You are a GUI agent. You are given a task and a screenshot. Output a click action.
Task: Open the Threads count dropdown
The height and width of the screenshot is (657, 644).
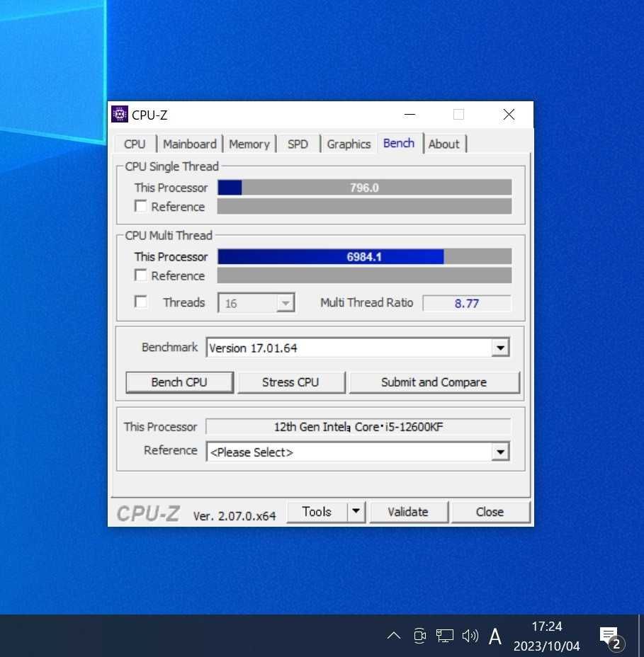256,303
